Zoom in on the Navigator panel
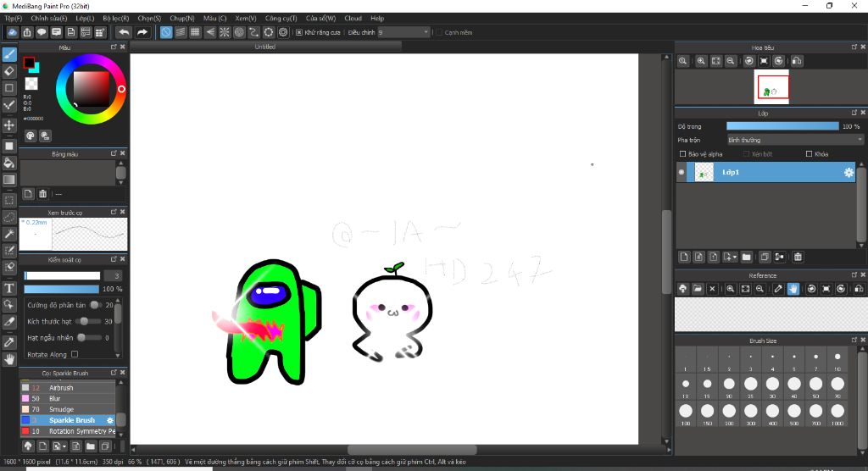868x471 pixels. (x=701, y=61)
